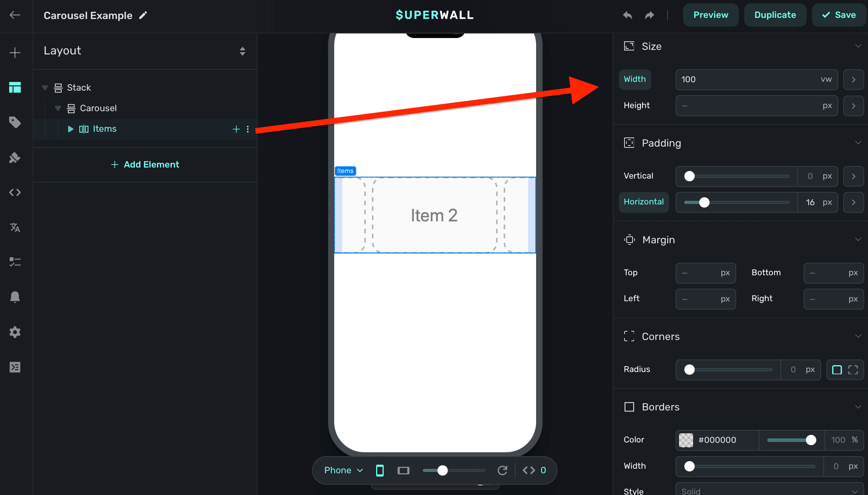Click the Preview button
This screenshot has width=868, height=495.
point(710,15)
